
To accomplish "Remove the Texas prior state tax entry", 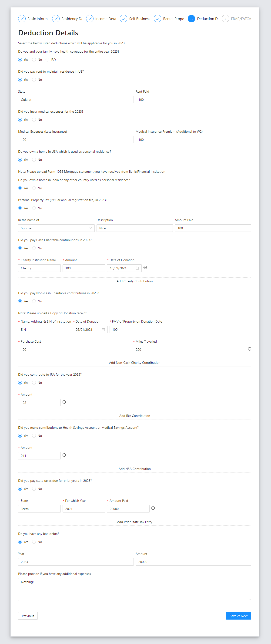I will 153,508.
